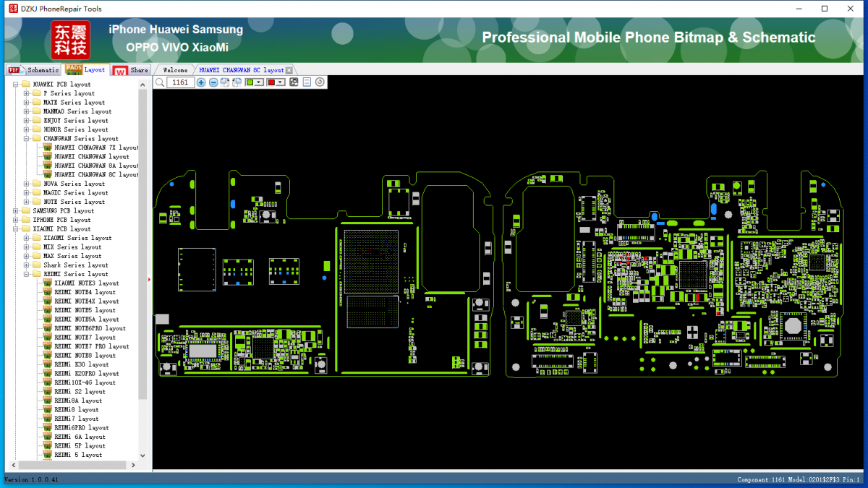This screenshot has width=868, height=488.
Task: Select the magnifier search tool
Action: pos(160,82)
